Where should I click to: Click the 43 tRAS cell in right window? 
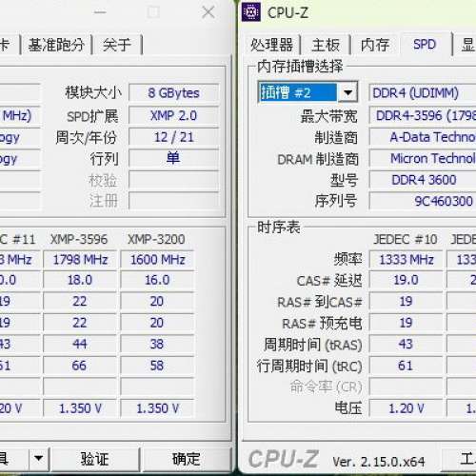click(407, 344)
